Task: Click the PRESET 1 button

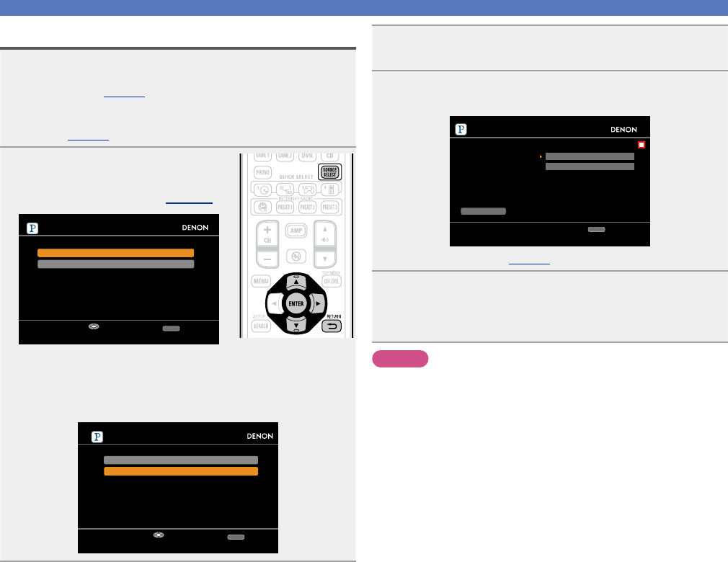Action: [x=285, y=207]
